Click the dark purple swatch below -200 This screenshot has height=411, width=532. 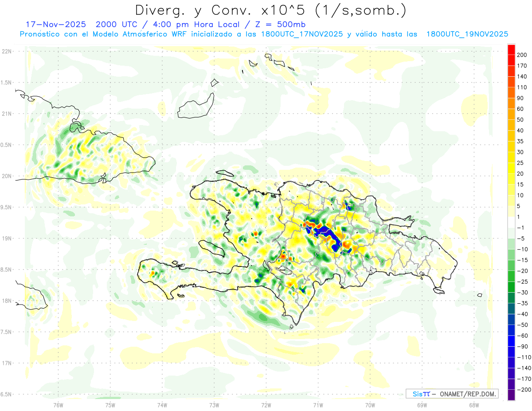click(511, 395)
